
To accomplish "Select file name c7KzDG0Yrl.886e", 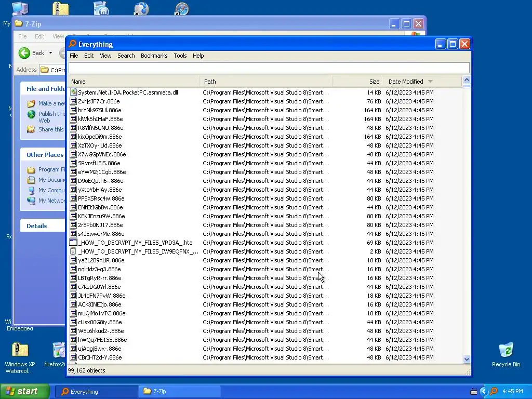I will (99, 287).
